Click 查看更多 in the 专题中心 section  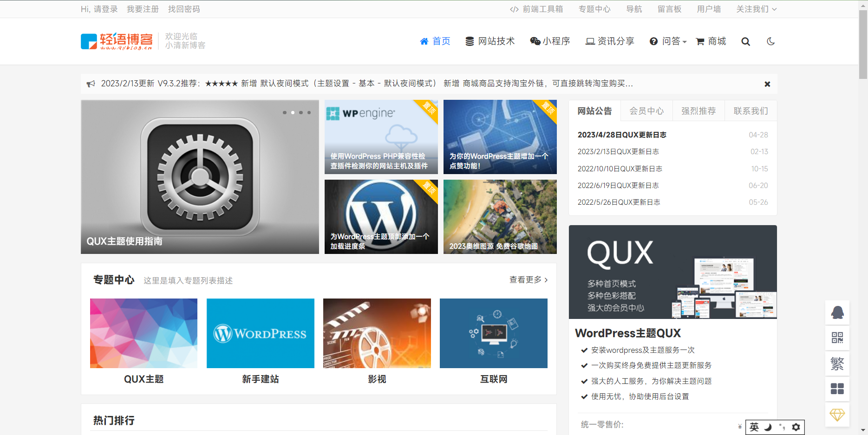click(525, 280)
